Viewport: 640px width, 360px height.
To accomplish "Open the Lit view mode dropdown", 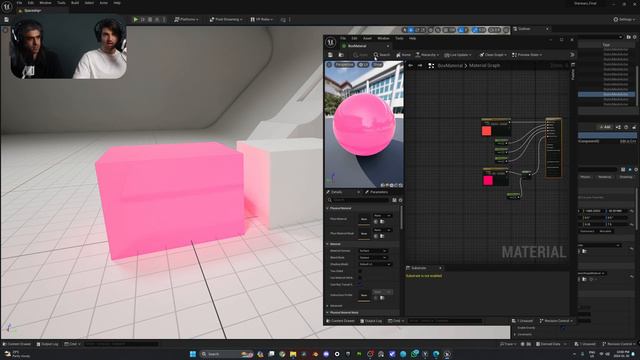I will 363,64.
